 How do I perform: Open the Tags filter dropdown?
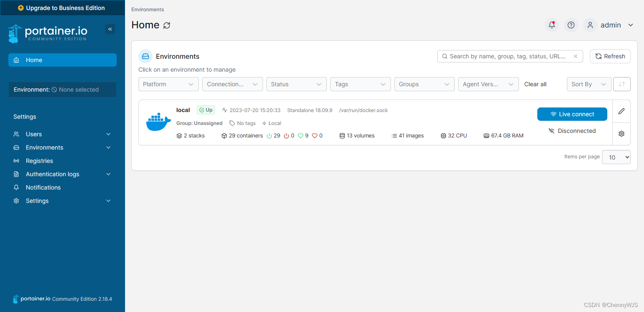point(361,84)
